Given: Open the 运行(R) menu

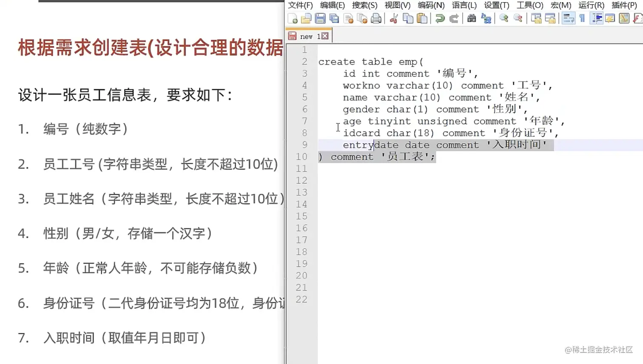Looking at the screenshot, I should pyautogui.click(x=591, y=5).
